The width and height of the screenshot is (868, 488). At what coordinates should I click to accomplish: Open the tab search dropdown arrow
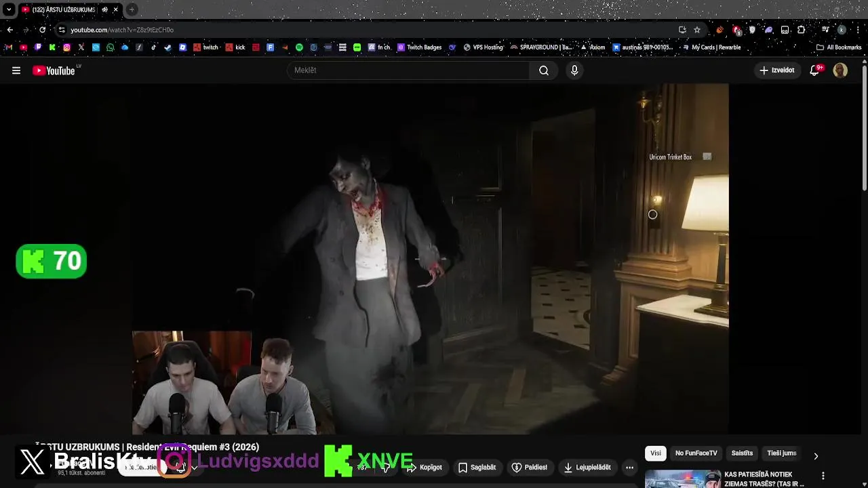coord(9,9)
